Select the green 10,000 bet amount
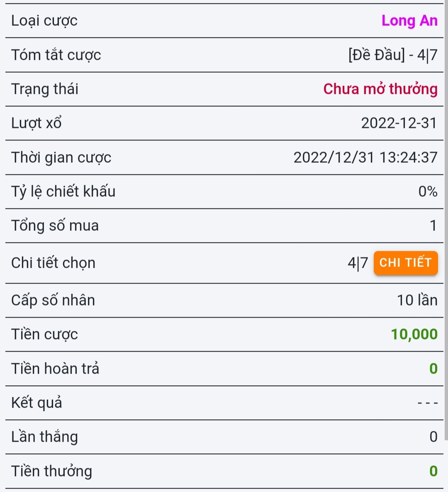 point(414,335)
